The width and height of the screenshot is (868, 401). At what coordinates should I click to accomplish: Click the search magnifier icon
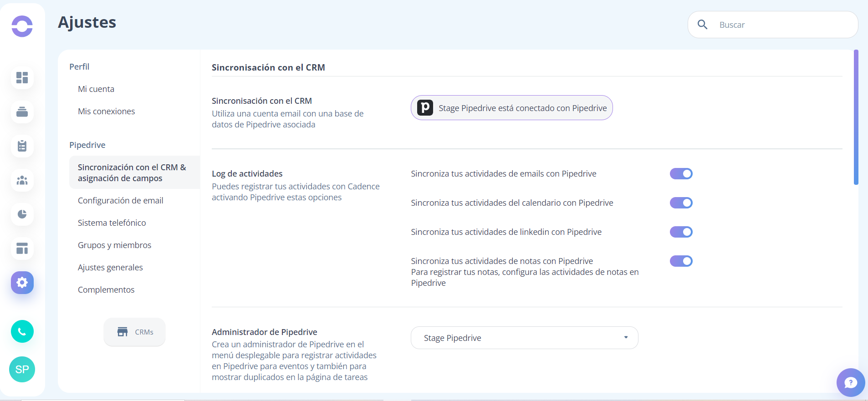pos(703,25)
